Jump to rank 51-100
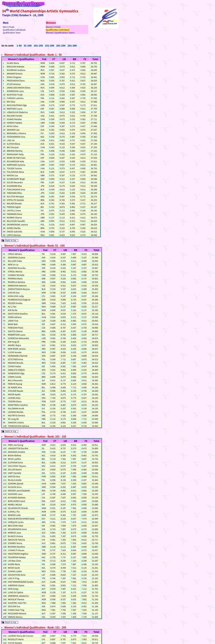The height and width of the screenshot is (644, 215). [27, 45]
